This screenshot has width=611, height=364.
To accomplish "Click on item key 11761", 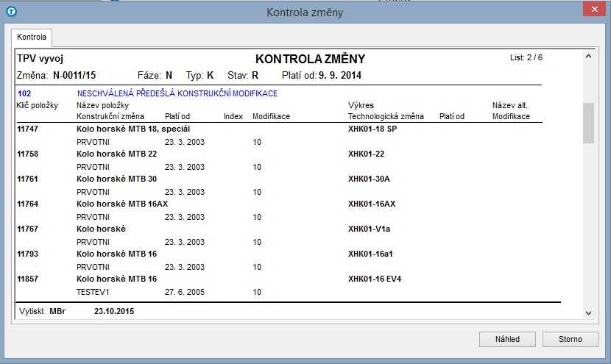I will coord(27,179).
